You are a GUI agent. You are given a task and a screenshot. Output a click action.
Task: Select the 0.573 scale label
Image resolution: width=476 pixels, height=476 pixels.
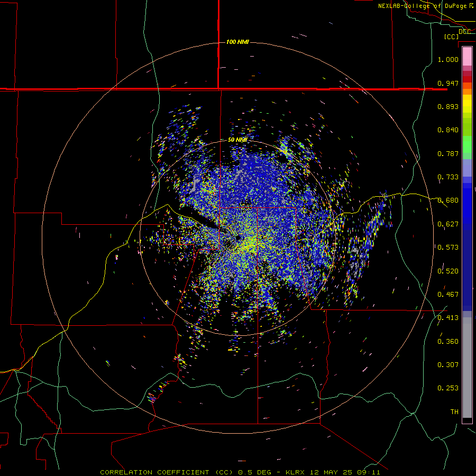[448, 248]
